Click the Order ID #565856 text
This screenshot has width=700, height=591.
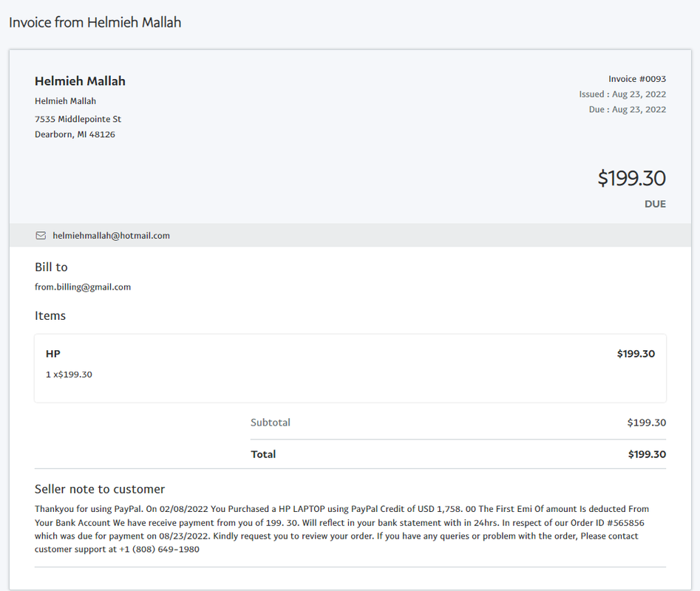click(607, 522)
